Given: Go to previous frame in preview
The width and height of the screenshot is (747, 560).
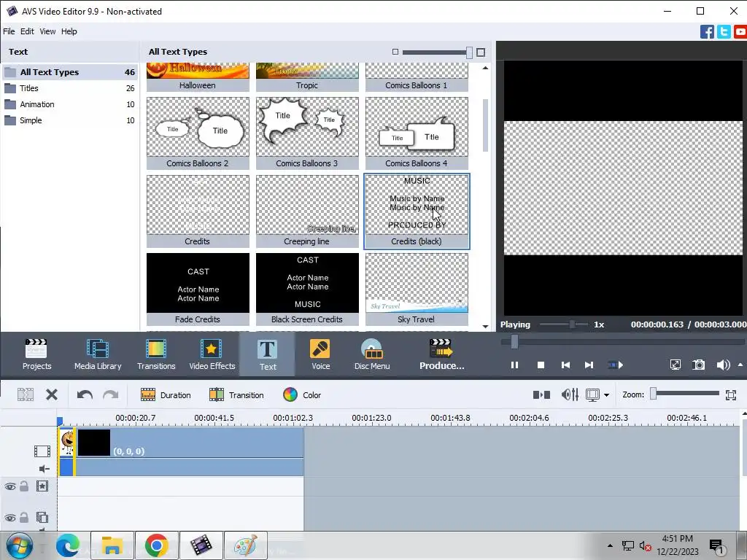Looking at the screenshot, I should pyautogui.click(x=565, y=365).
